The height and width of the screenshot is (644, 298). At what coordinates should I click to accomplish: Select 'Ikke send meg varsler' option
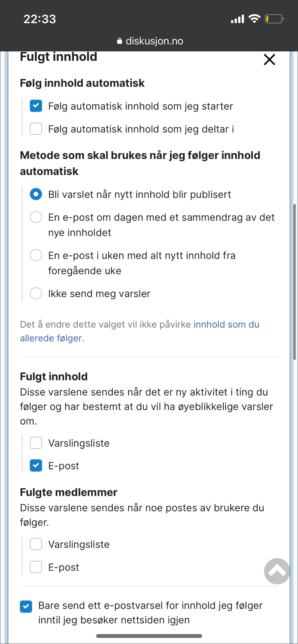tap(36, 293)
